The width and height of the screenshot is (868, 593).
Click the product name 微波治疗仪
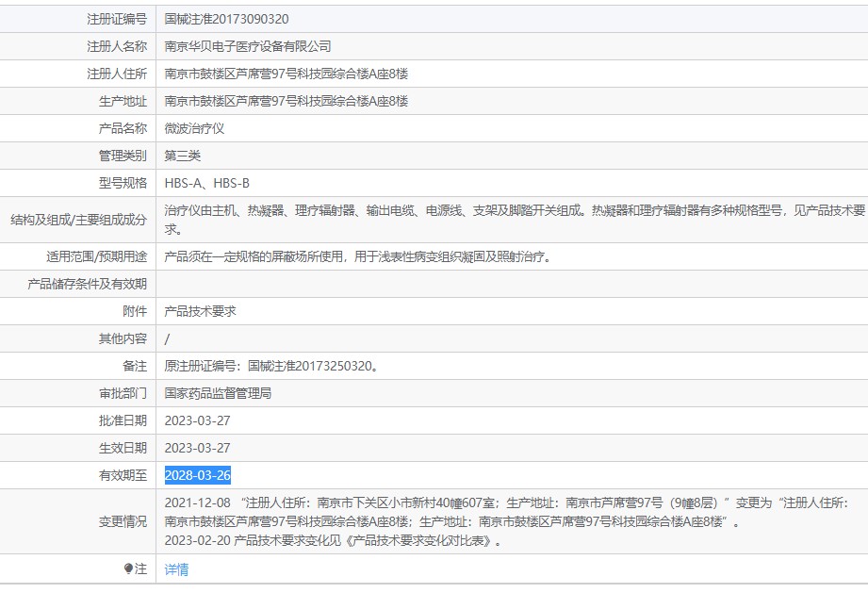(x=194, y=128)
